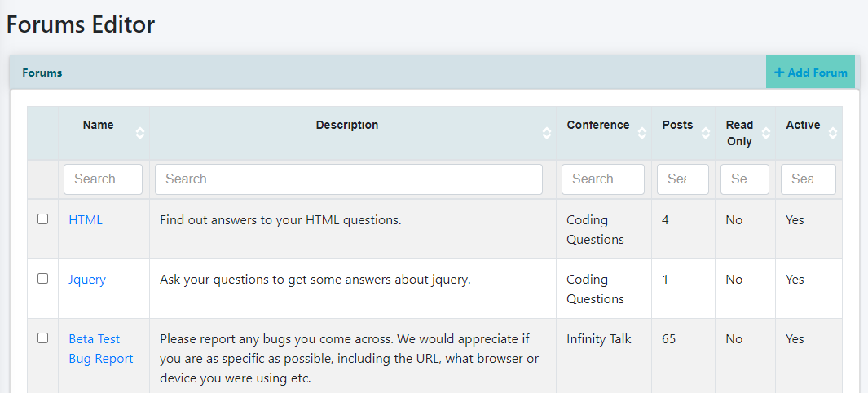Click sort arrows in Conference column header
Viewport: 868px width, 393px height.
(x=642, y=133)
